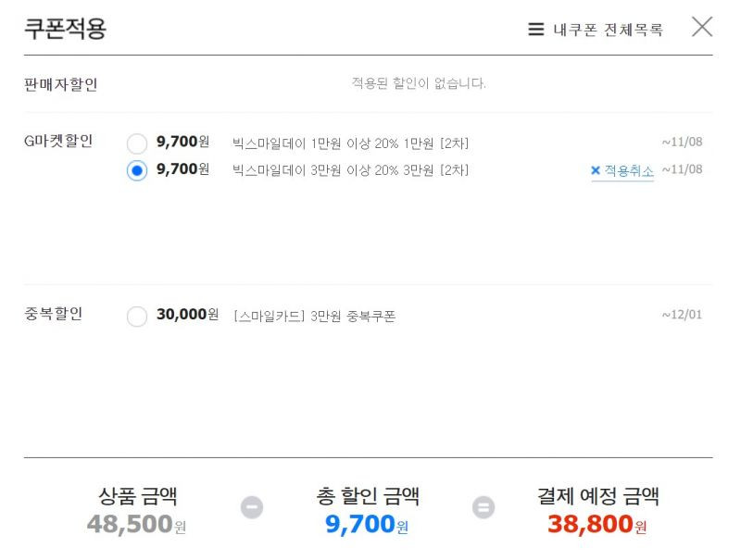Open the 내쿠폰 전체목록 link

(608, 30)
